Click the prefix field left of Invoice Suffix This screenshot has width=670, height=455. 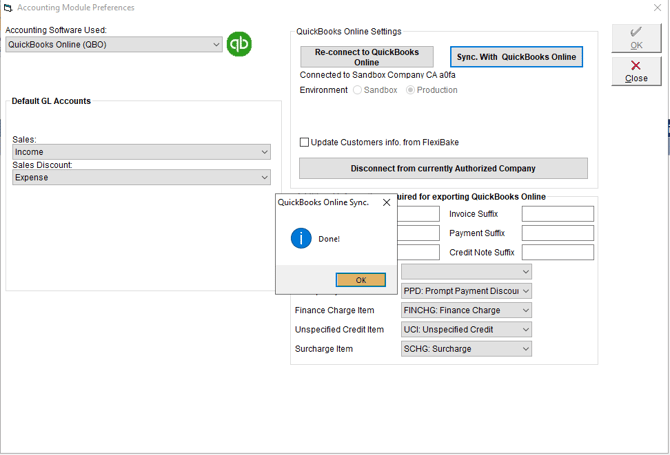tap(418, 214)
